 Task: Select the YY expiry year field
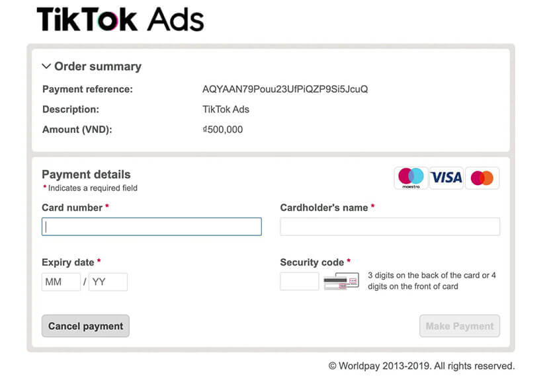pyautogui.click(x=108, y=282)
